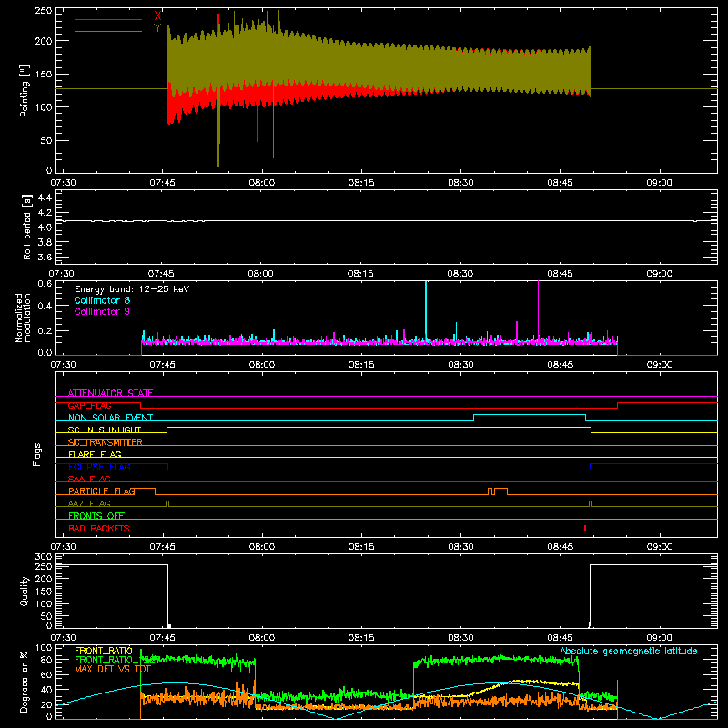
Task: Select the SAA_FLAG label
Action: coord(89,479)
